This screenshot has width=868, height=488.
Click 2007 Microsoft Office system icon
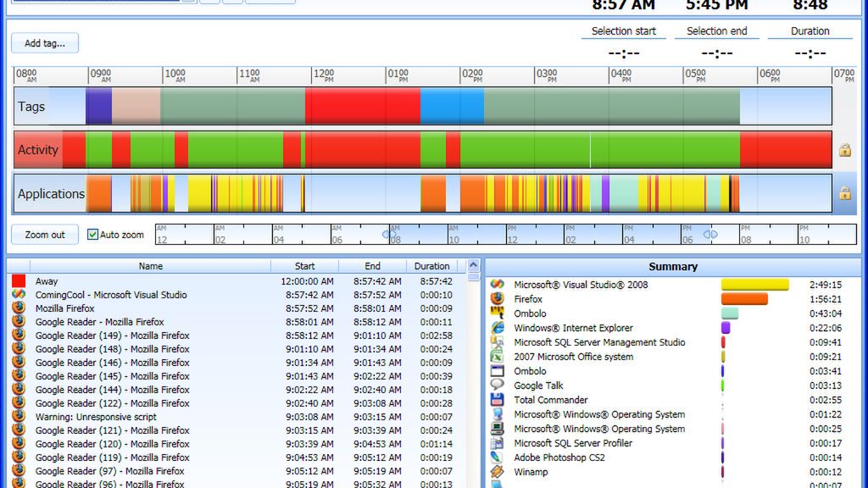click(x=497, y=357)
